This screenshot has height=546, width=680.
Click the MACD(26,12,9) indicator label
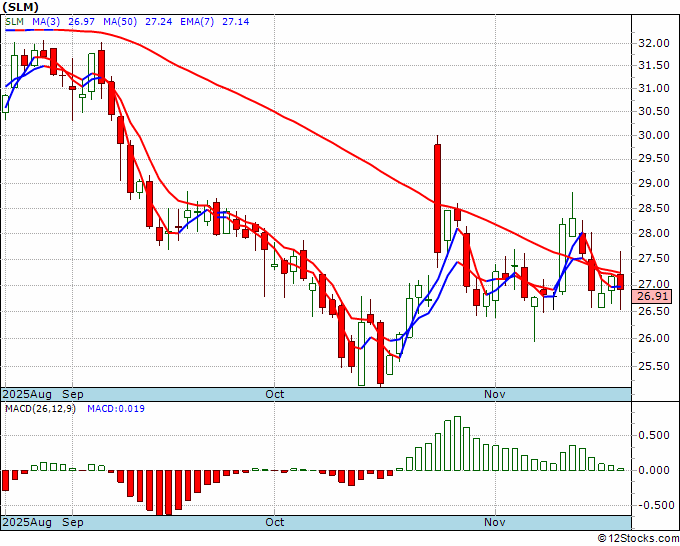point(40,409)
